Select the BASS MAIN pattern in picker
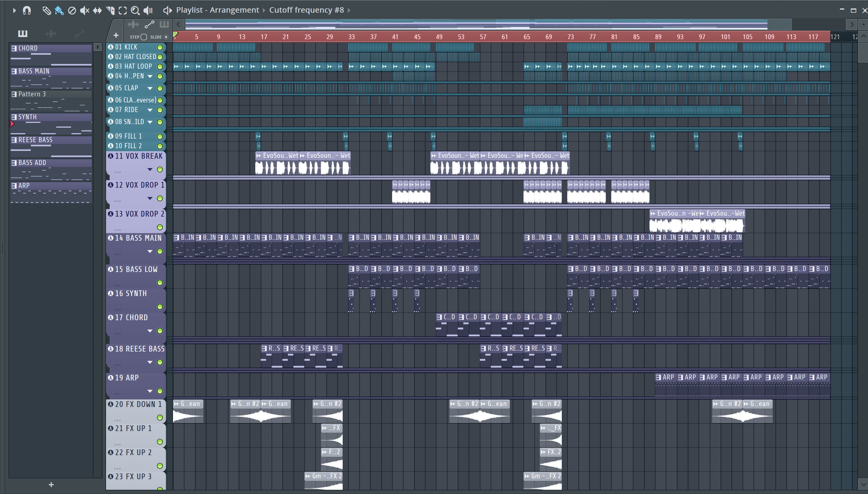 tap(51, 78)
